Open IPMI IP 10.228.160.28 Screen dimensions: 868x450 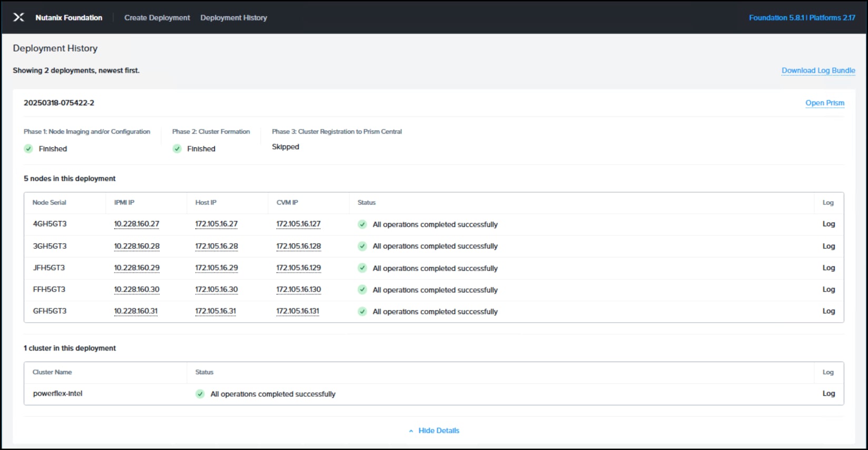pyautogui.click(x=137, y=246)
